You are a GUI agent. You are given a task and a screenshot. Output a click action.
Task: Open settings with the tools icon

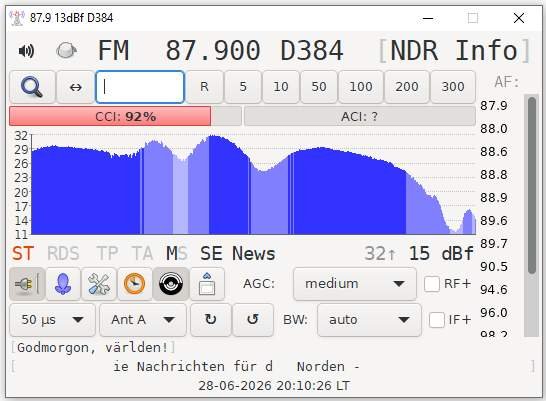coord(99,284)
